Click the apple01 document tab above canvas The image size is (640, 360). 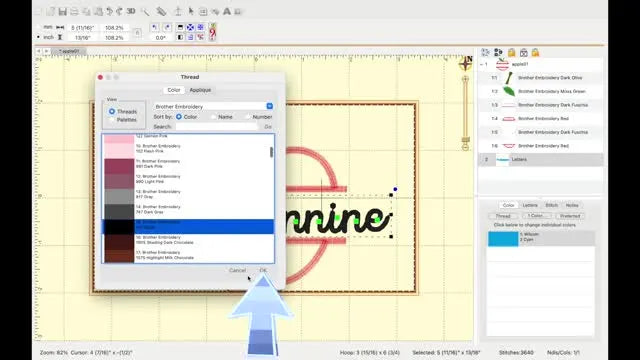point(69,51)
